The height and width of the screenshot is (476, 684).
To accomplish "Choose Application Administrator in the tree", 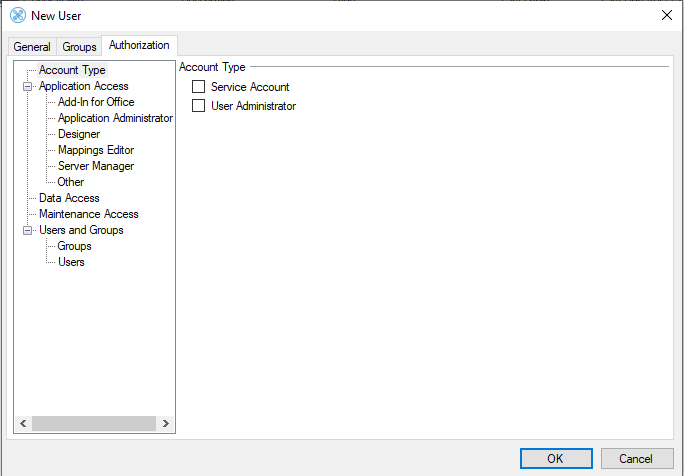I will point(115,118).
